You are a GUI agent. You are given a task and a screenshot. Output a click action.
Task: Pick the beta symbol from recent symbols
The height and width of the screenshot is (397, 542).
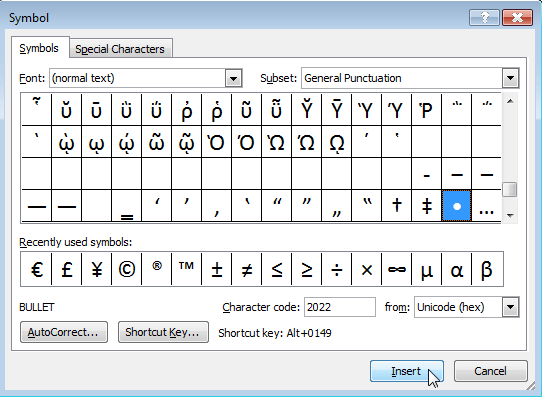click(x=487, y=269)
